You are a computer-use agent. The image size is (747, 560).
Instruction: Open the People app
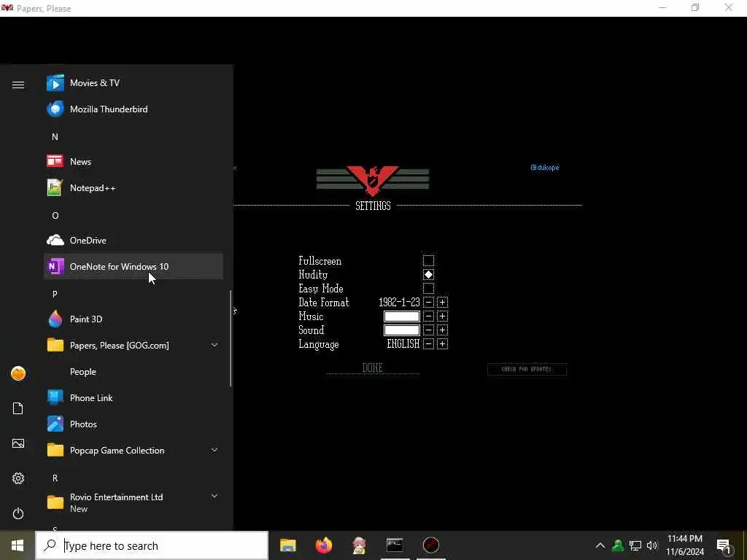pos(133,371)
